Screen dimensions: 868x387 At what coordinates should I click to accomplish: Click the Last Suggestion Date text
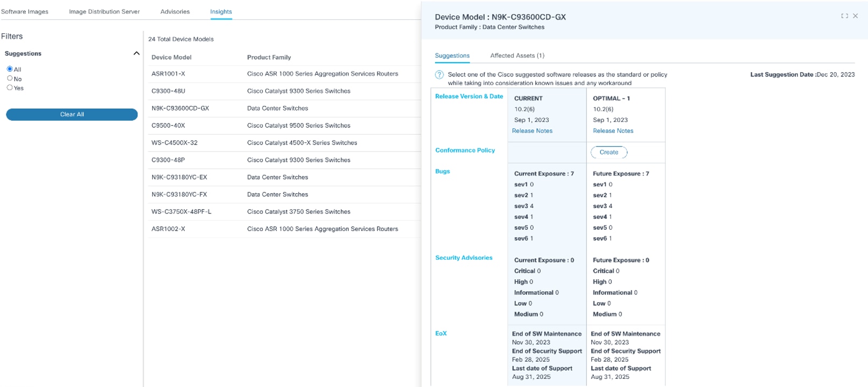(x=802, y=75)
